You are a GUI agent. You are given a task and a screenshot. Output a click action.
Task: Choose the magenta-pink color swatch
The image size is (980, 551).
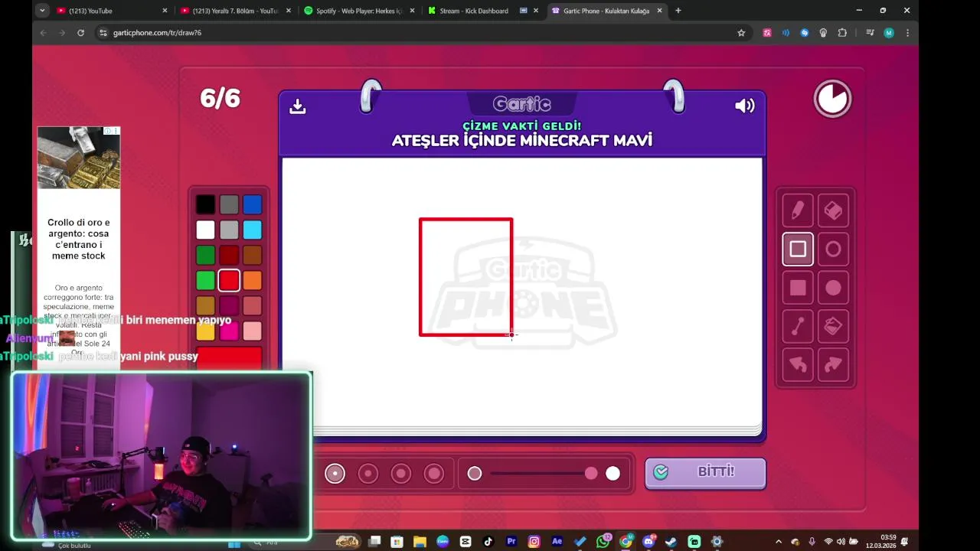coord(229,331)
